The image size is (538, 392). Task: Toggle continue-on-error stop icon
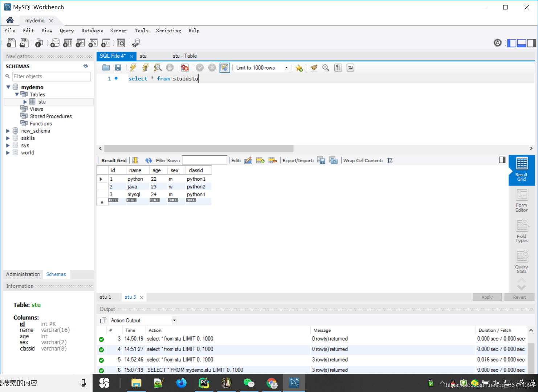(x=185, y=68)
